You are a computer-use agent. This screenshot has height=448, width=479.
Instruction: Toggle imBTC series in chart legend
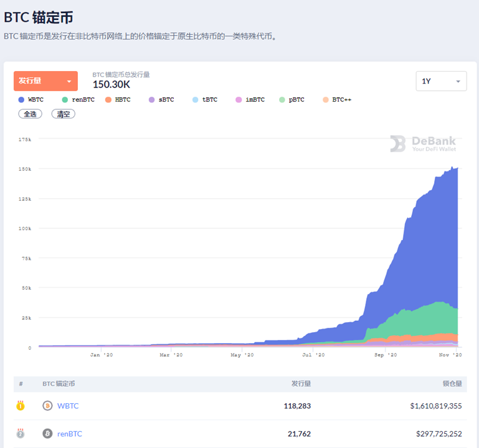click(250, 100)
